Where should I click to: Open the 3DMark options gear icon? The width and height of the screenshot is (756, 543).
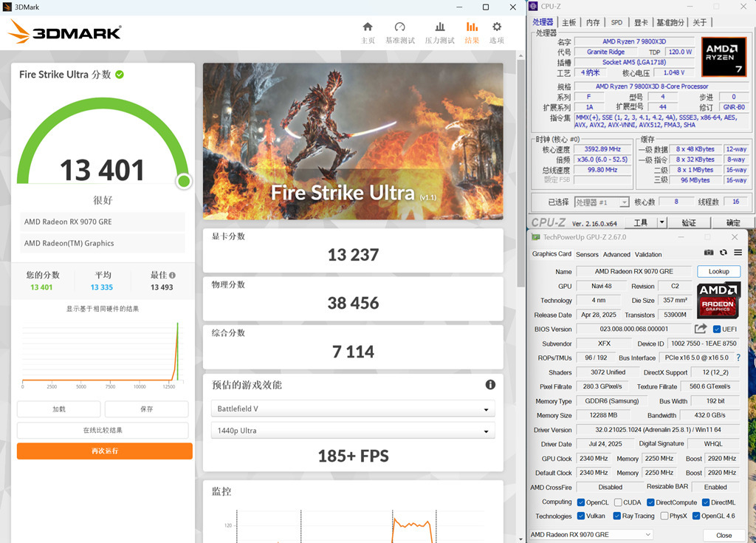coord(497,27)
